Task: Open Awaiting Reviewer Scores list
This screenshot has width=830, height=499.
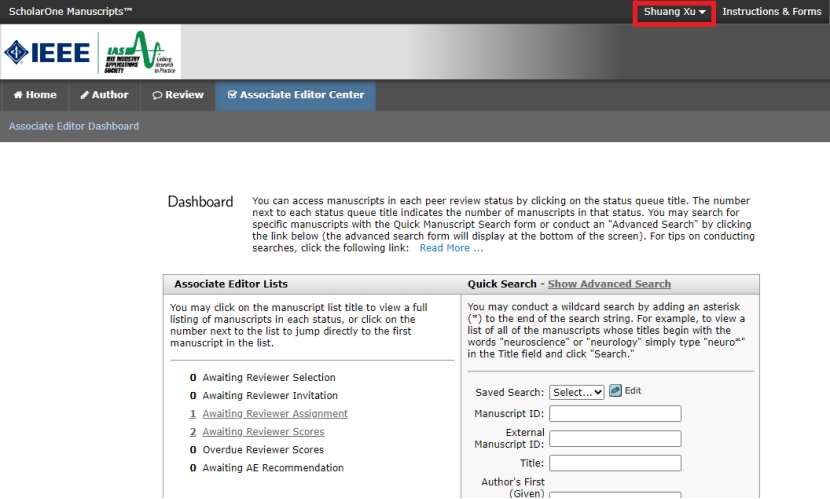Action: coord(263,432)
